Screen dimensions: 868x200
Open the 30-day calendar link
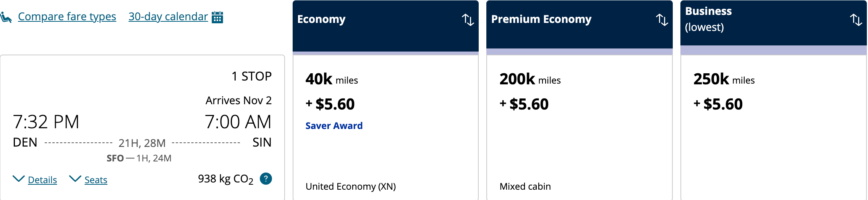pyautogui.click(x=168, y=17)
